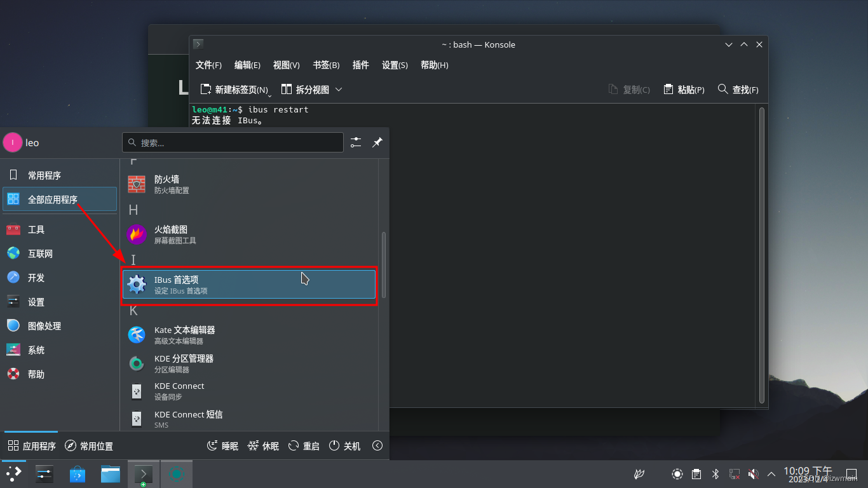868x488 pixels.
Task: Pin the launcher menu open
Action: click(x=377, y=142)
